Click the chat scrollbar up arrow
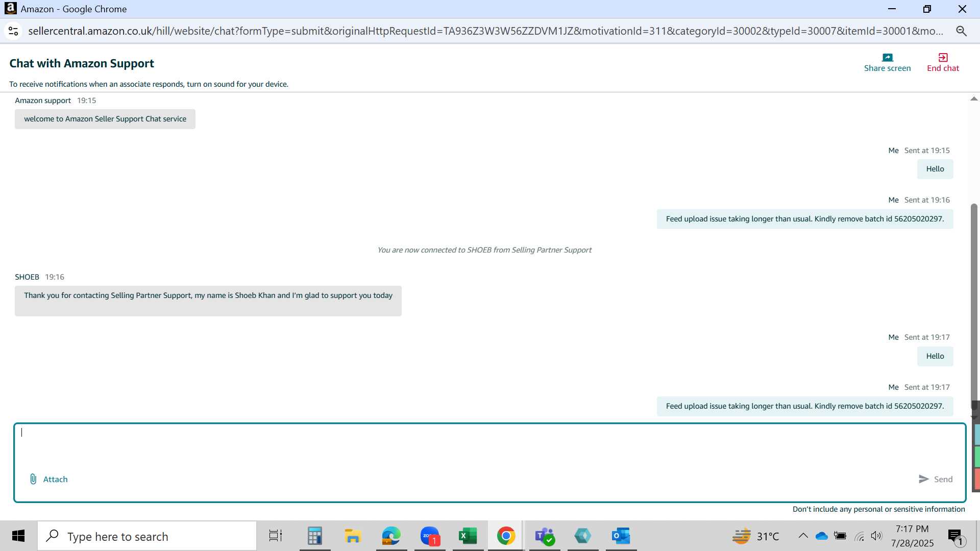Viewport: 980px width, 551px height. [x=974, y=98]
